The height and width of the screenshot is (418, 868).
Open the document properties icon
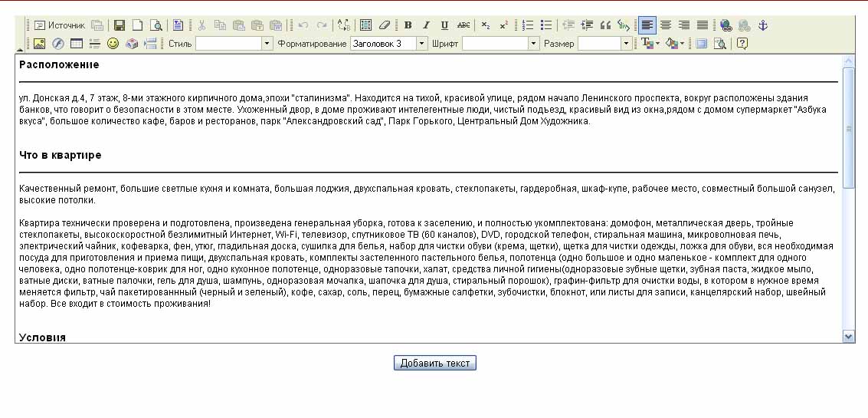(97, 25)
